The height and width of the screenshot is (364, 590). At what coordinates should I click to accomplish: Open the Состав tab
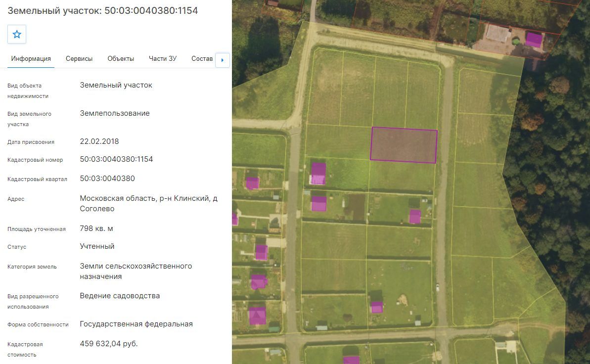point(202,59)
